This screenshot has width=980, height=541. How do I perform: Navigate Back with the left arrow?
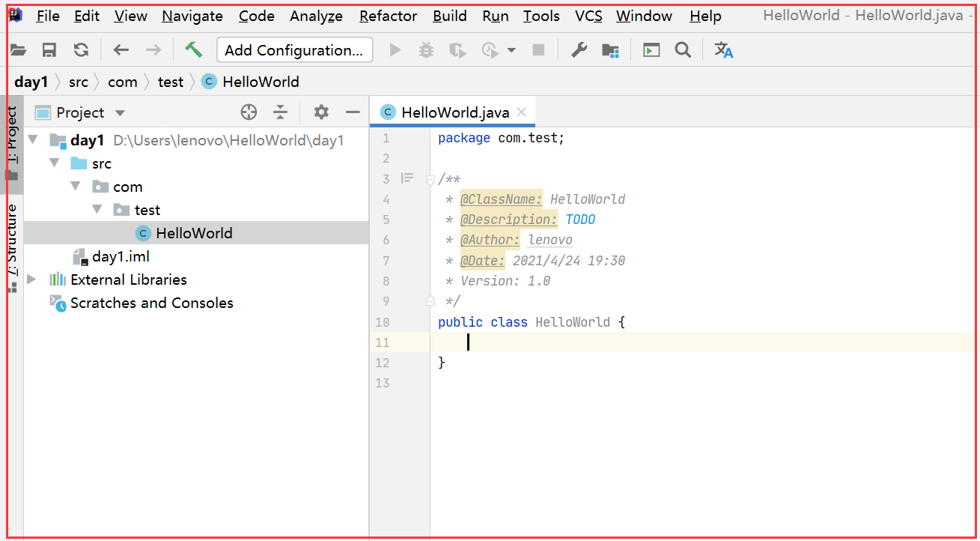121,50
